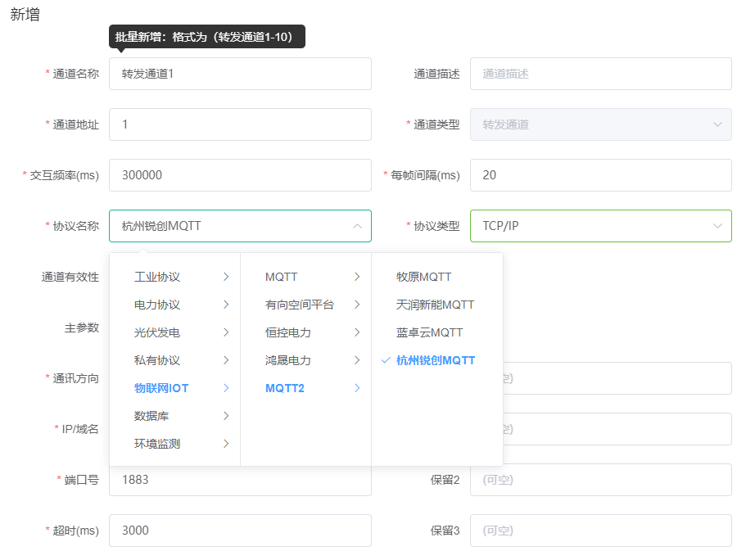Click the 通道描述 input field
The image size is (746, 560).
coord(601,74)
